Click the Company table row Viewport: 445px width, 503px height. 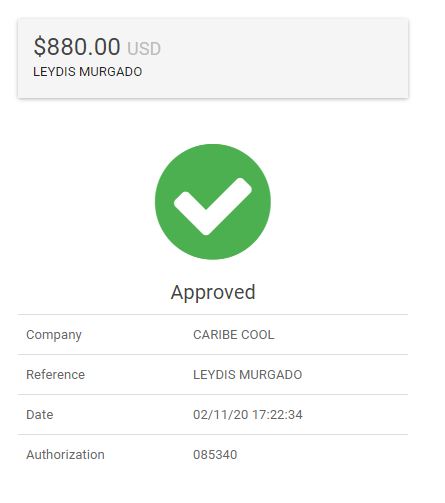pyautogui.click(x=213, y=335)
